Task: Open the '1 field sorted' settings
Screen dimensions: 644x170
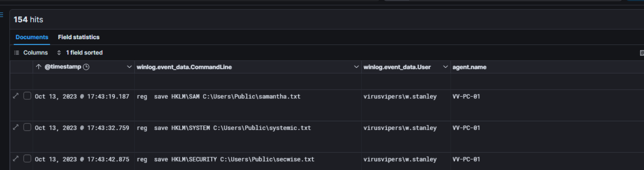Action: pyautogui.click(x=80, y=53)
